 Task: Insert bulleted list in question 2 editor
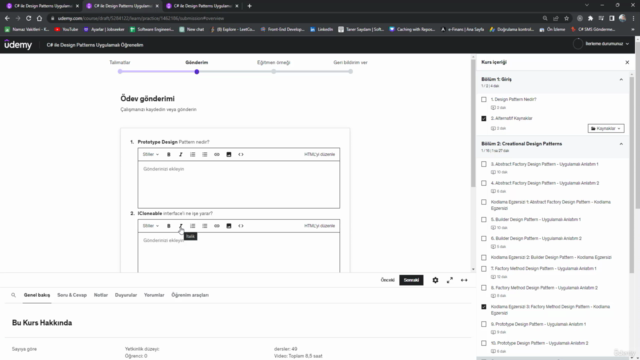coord(204,226)
